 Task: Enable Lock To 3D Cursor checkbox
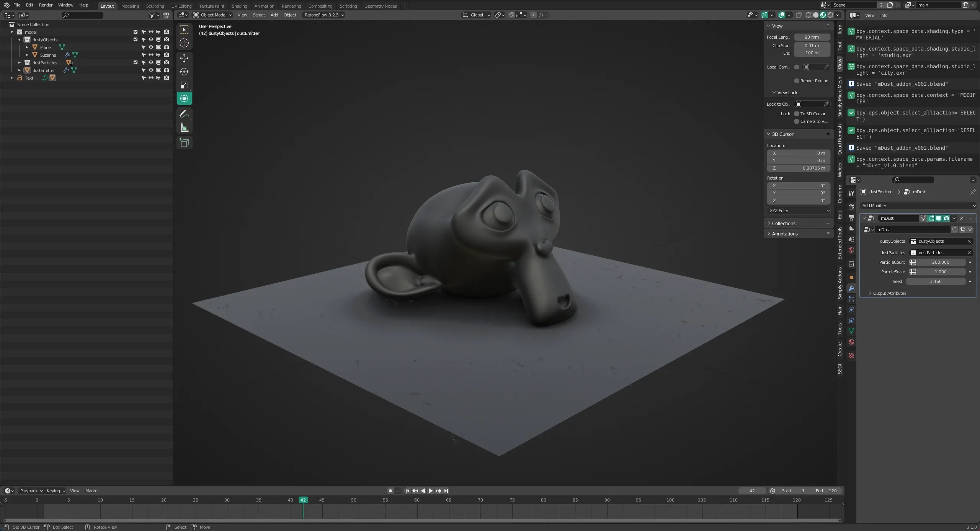coord(797,114)
